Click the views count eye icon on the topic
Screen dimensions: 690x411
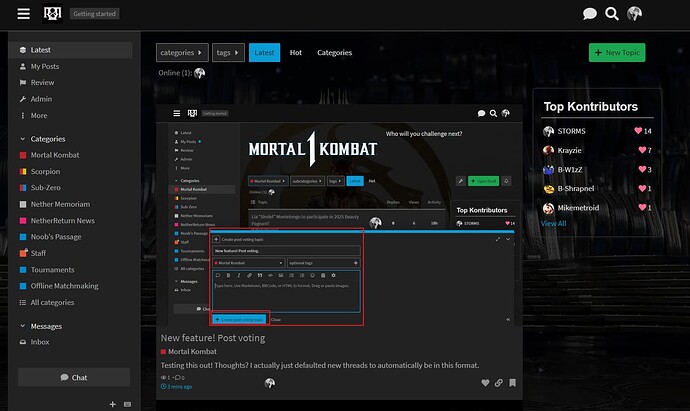165,378
